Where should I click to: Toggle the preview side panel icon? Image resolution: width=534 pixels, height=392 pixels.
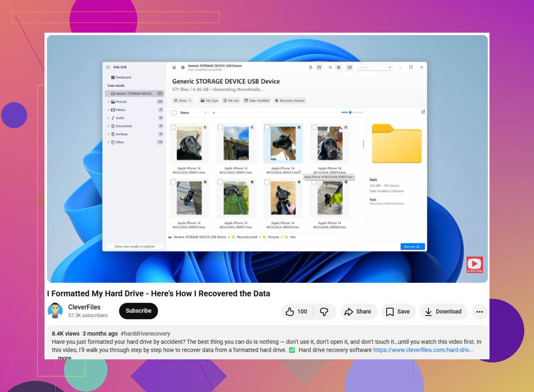pos(349,67)
